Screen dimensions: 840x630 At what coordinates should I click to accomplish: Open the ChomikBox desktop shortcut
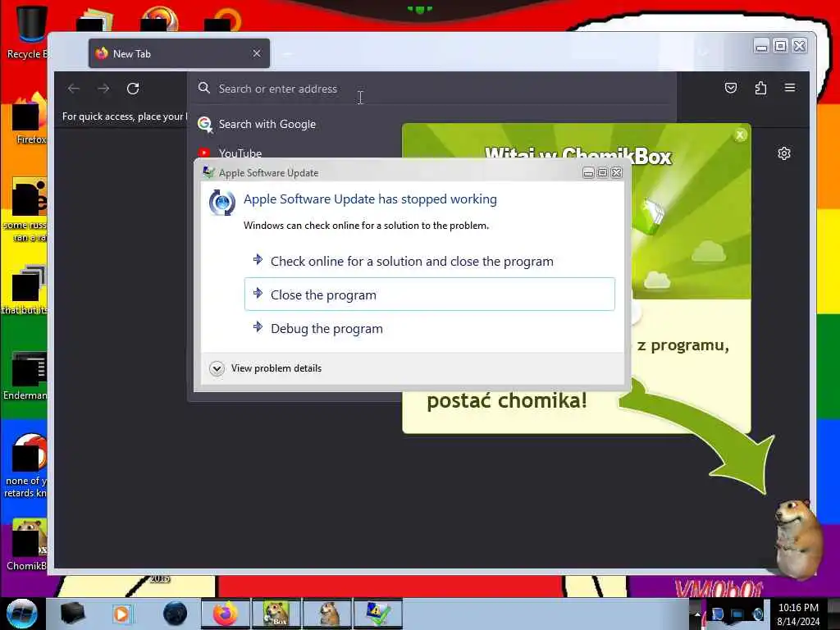pos(27,545)
